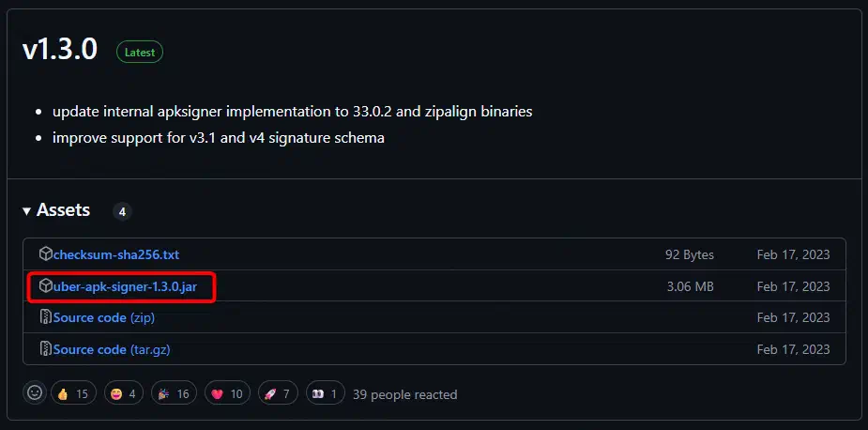
Task: Open the smiley add-reaction picker
Action: 35,393
